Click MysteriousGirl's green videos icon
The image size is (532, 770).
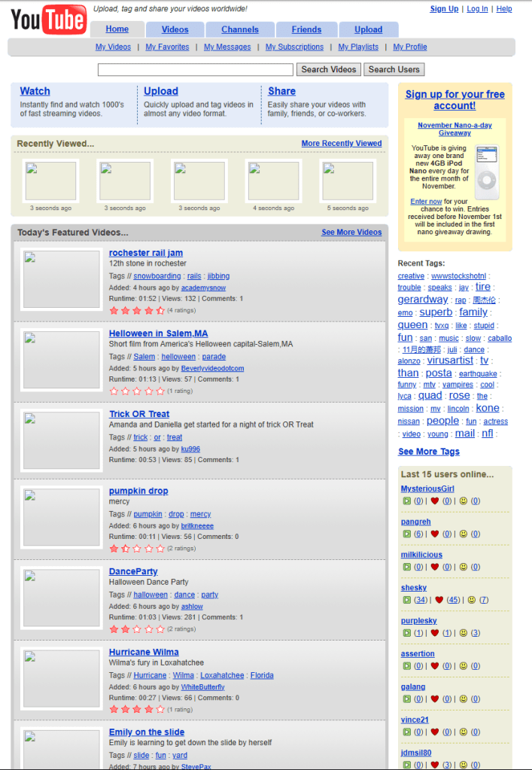(x=406, y=501)
